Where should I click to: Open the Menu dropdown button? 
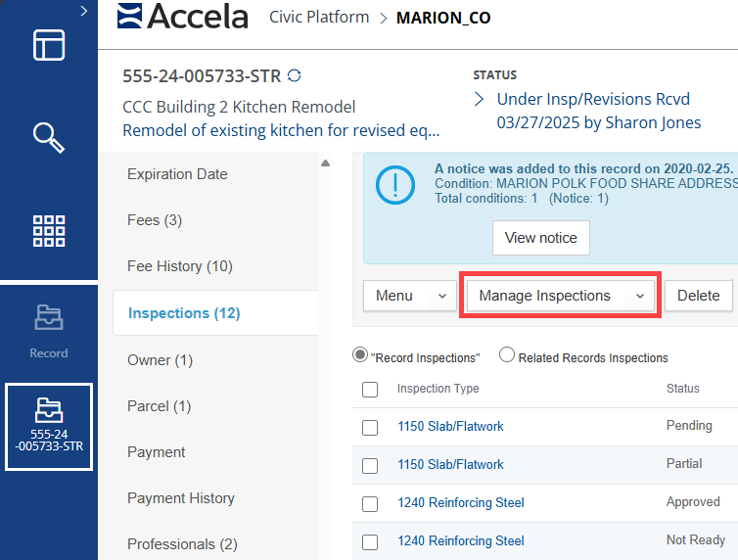409,296
